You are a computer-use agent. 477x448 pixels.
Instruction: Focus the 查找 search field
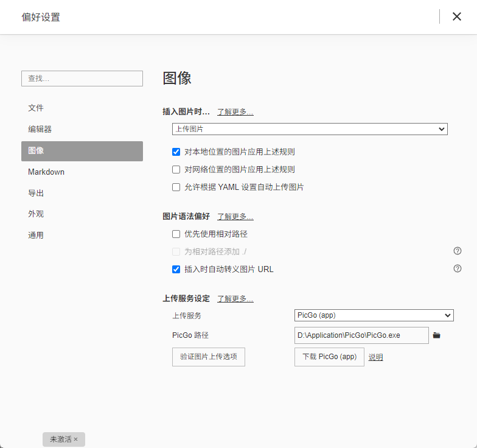(x=82, y=79)
